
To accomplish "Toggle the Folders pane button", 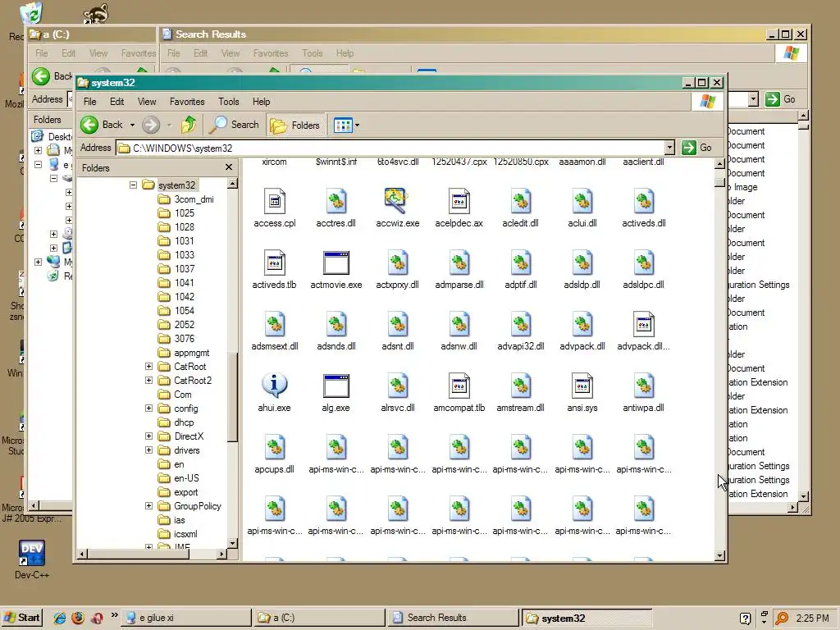I will 295,125.
